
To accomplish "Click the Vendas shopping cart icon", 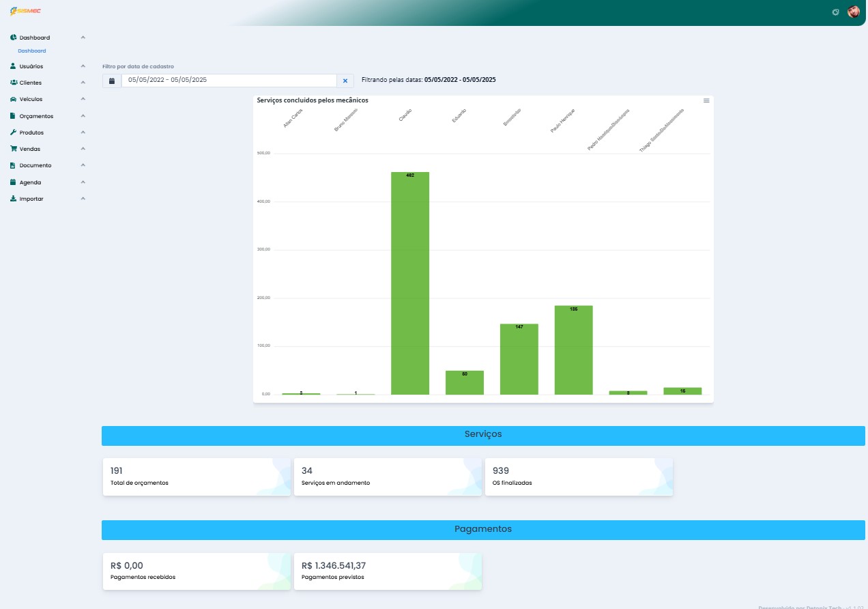I will coord(14,149).
